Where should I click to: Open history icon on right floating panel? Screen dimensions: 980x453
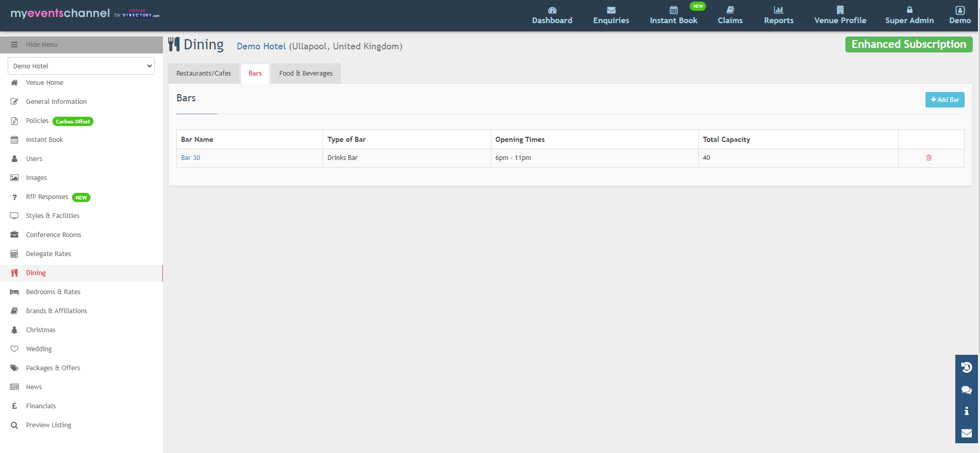966,367
